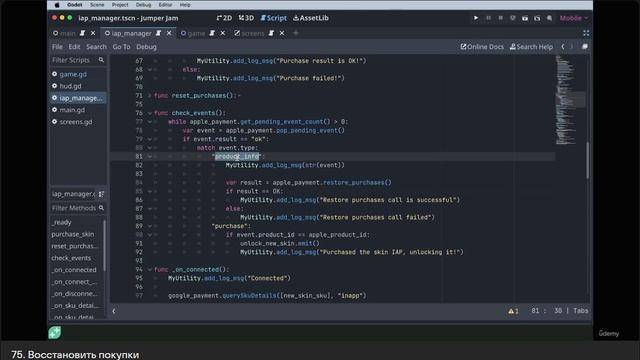The height and width of the screenshot is (360, 640).
Task: Go to previous edited document arrow
Action: [563, 47]
